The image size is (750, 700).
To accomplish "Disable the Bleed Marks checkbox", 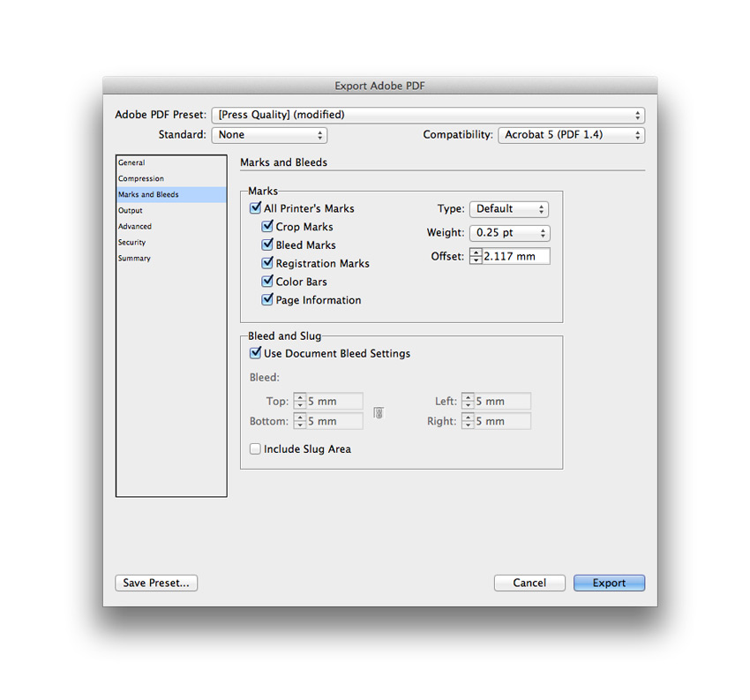I will pos(267,245).
